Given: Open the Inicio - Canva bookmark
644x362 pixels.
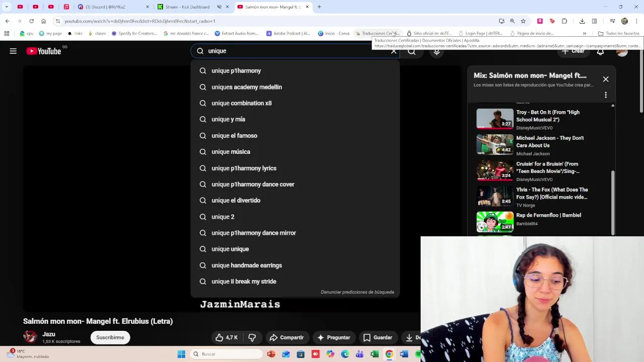Looking at the screenshot, I should coord(334,34).
